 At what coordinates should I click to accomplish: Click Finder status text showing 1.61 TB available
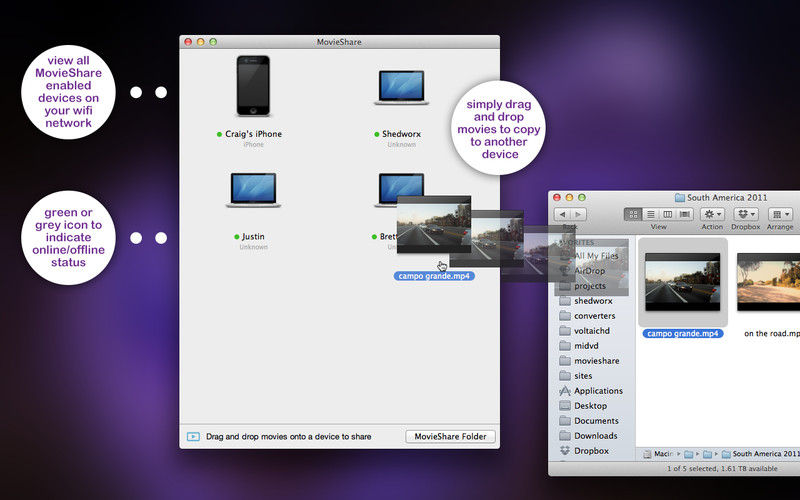tap(722, 468)
